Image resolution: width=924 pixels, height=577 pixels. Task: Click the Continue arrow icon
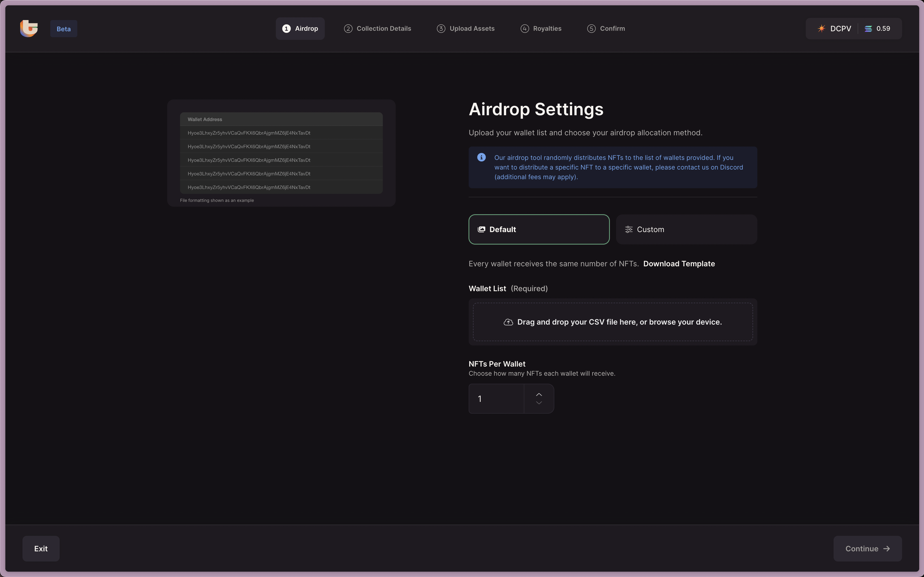[887, 548]
